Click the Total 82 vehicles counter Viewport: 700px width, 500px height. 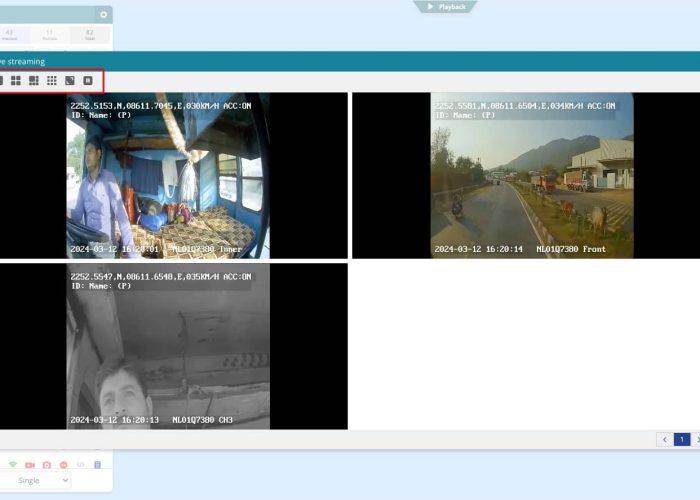(90, 37)
